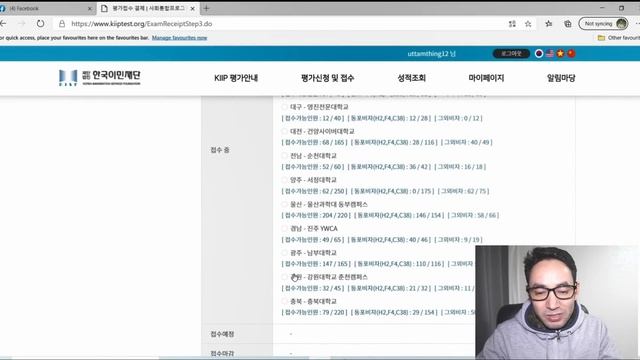
Task: Close the Facebook tab
Action: point(90,9)
